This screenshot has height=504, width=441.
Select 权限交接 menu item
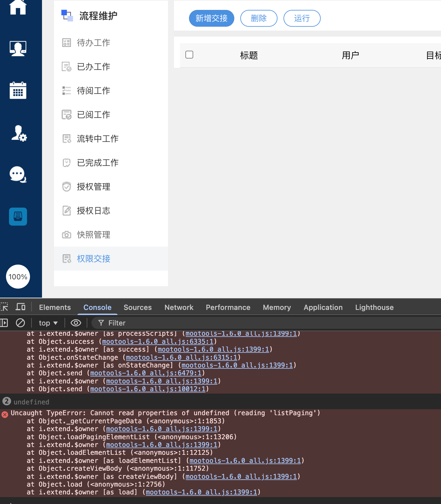[x=111, y=259]
